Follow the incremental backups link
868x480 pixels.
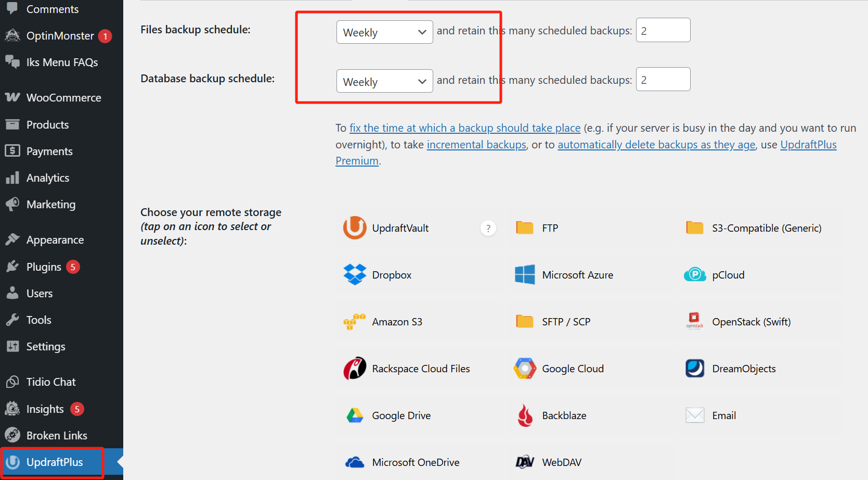click(x=476, y=145)
